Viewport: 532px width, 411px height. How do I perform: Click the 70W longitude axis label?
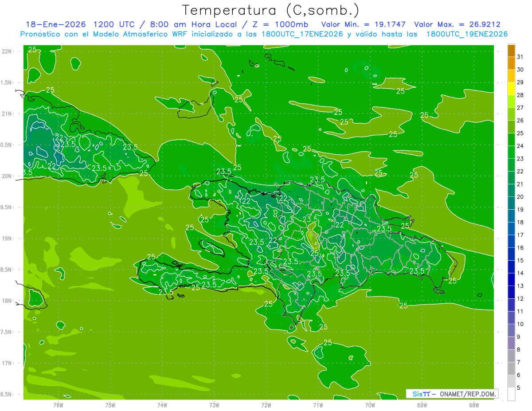(x=370, y=405)
